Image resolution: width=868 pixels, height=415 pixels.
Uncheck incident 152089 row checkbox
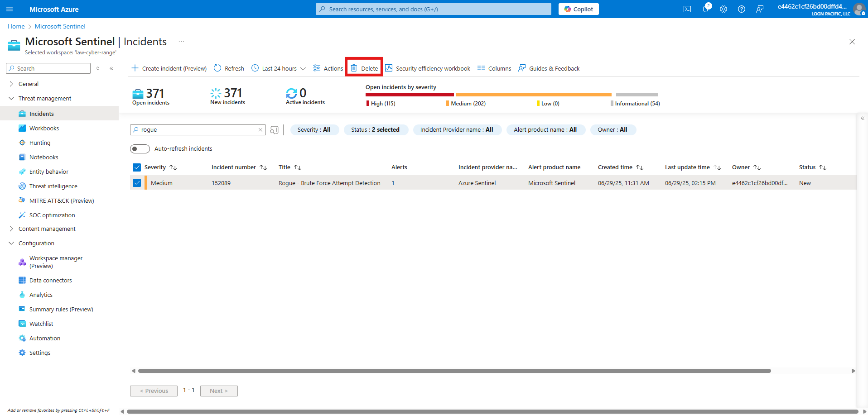point(137,183)
